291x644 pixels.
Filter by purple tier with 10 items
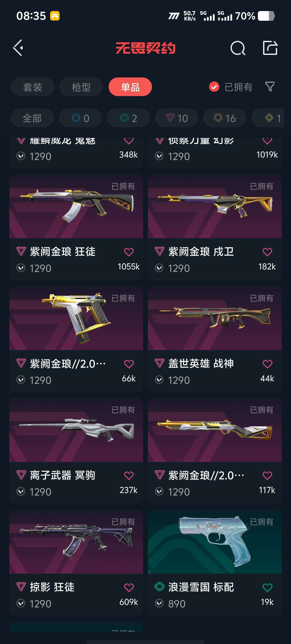(x=176, y=118)
